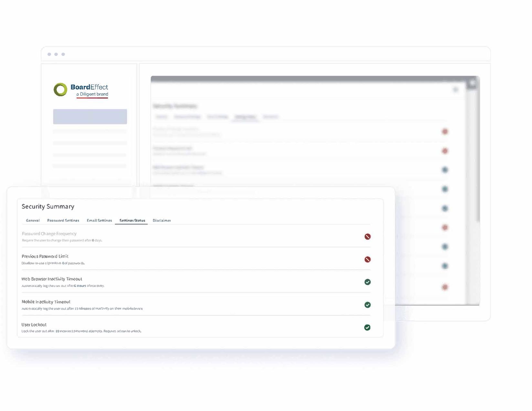Switch to the Email Settings tab
Screen dimensions: 532x411
99,221
